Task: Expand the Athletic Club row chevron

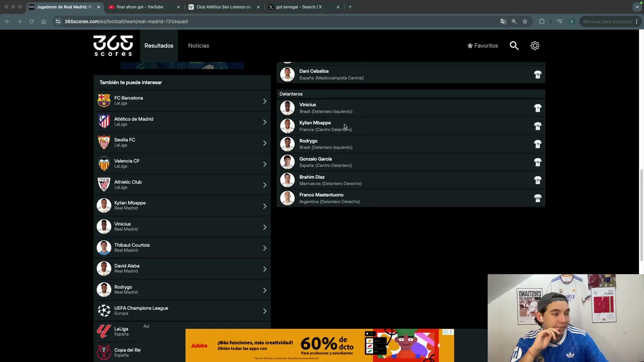Action: click(265, 185)
